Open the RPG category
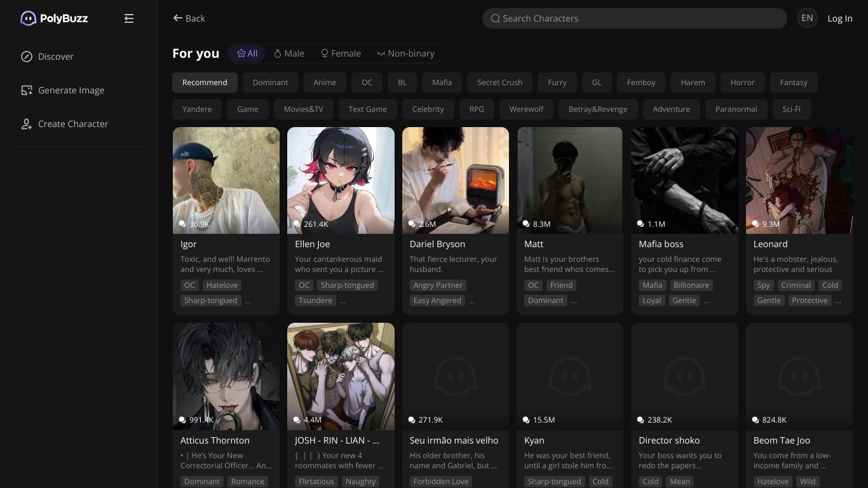The image size is (868, 488). click(x=477, y=109)
